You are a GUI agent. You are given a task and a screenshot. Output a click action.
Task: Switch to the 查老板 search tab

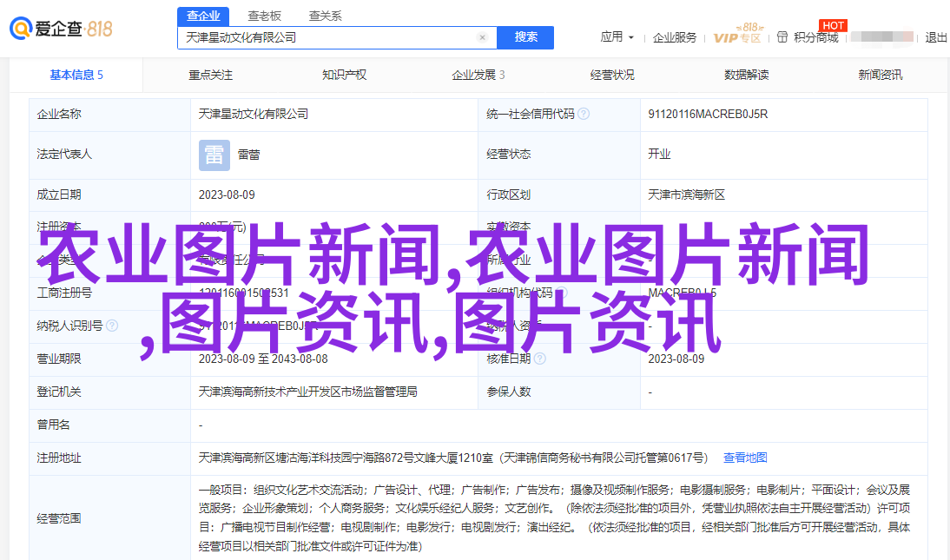point(264,16)
